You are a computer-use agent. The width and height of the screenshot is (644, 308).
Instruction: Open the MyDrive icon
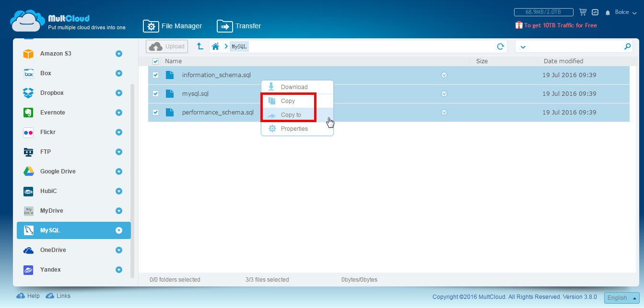coord(28,211)
